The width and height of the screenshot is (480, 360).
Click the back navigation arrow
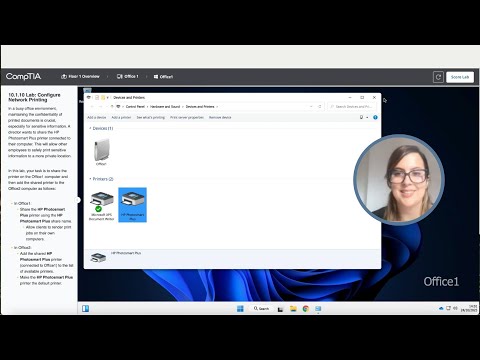point(92,107)
